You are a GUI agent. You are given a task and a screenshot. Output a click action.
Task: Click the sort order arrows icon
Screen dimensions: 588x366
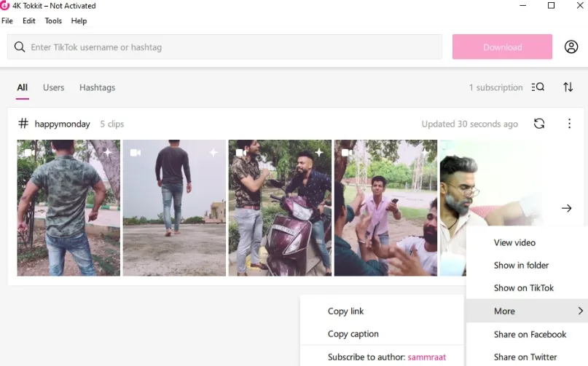[x=568, y=87]
